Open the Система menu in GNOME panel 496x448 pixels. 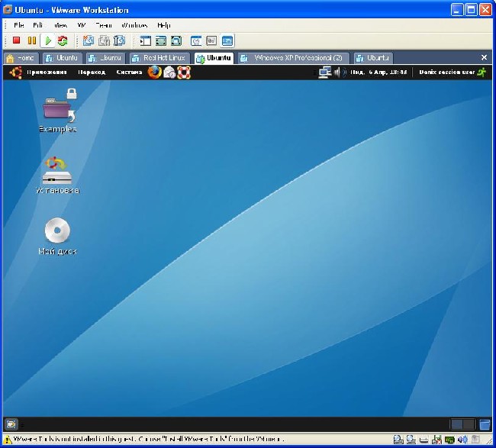coord(129,73)
